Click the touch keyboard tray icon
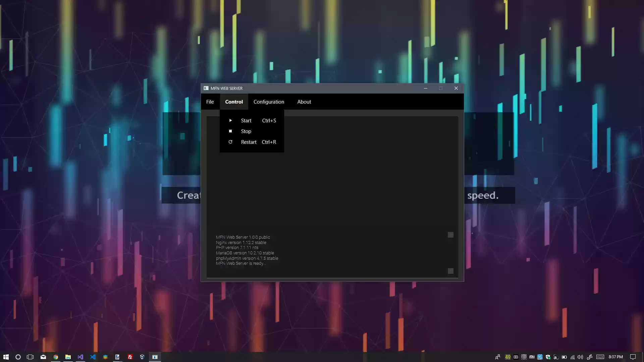Image resolution: width=644 pixels, height=362 pixels. click(x=600, y=357)
